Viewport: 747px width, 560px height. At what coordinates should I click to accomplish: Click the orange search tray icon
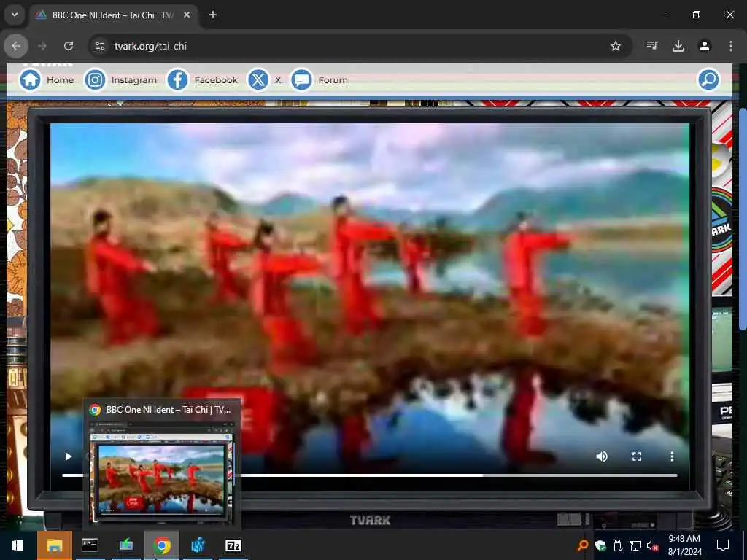click(582, 545)
